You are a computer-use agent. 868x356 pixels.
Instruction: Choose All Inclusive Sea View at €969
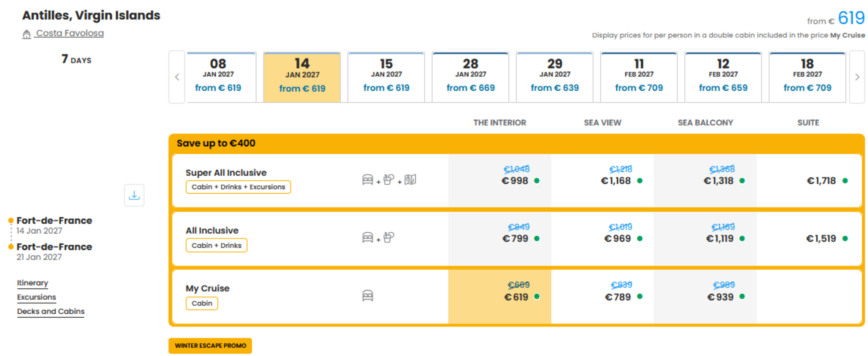(602, 239)
